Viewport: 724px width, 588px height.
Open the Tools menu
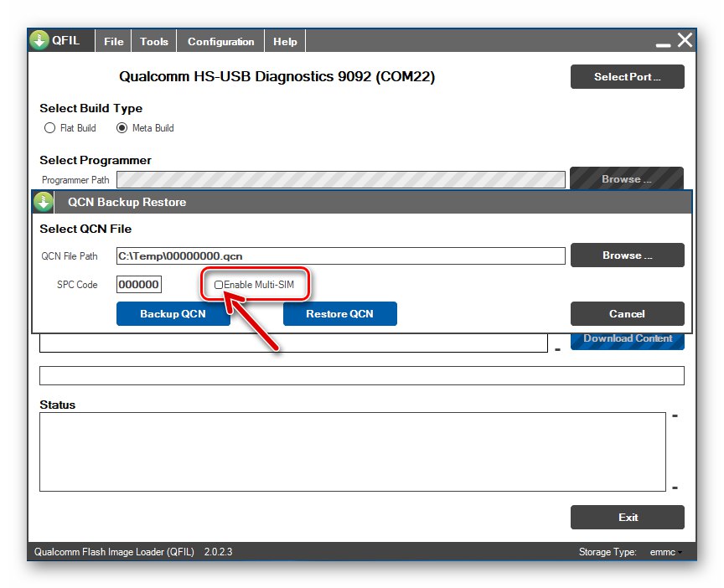click(153, 42)
